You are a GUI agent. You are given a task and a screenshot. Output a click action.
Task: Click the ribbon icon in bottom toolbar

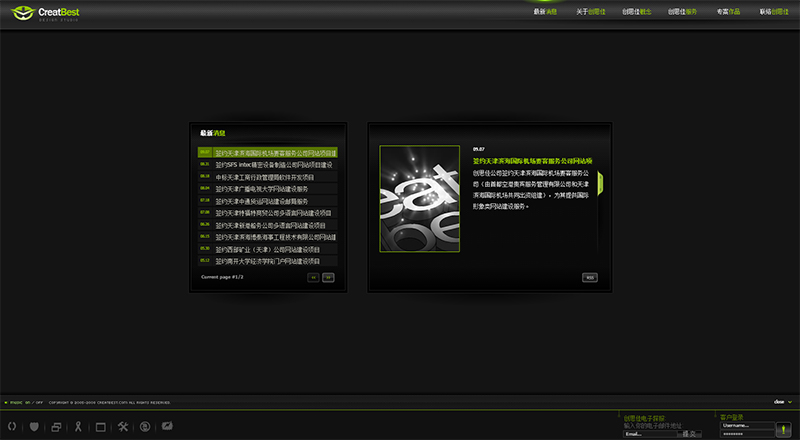pos(79,427)
